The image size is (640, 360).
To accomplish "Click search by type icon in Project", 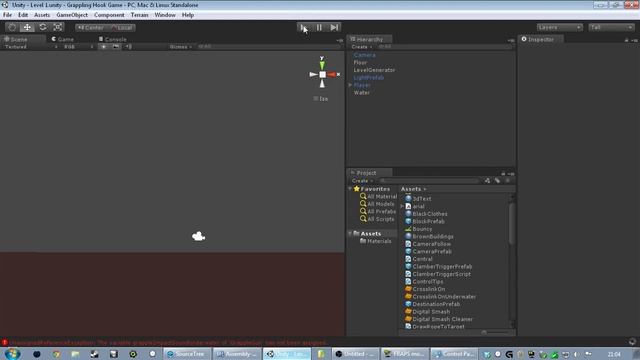I will click(487, 180).
